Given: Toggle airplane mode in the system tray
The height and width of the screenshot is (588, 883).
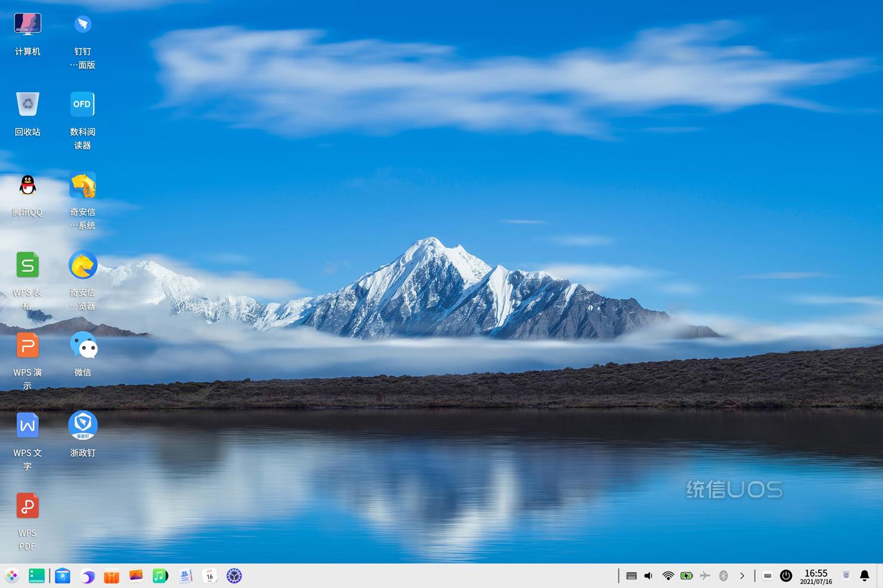Looking at the screenshot, I should point(705,576).
